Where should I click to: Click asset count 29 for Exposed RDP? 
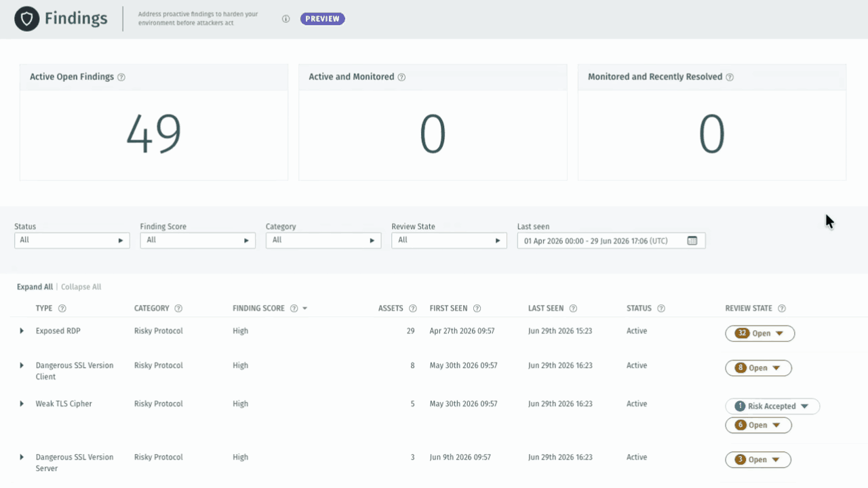click(410, 331)
